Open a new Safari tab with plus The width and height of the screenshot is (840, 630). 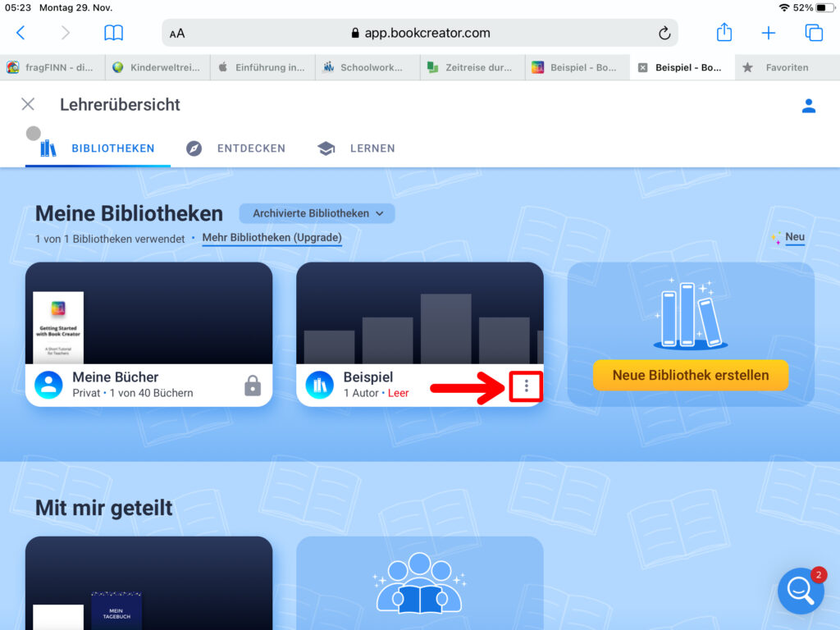768,33
